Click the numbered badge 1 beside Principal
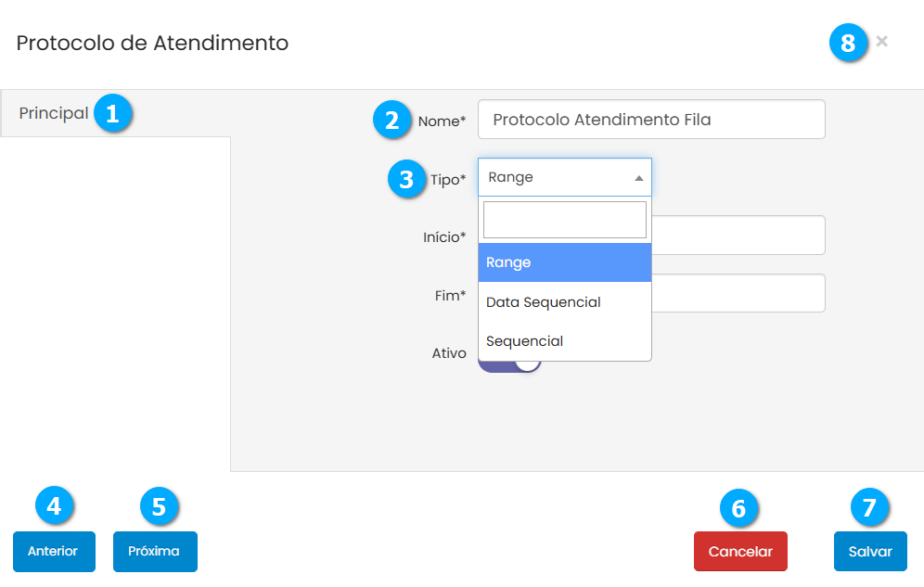The height and width of the screenshot is (587, 924). 112,114
